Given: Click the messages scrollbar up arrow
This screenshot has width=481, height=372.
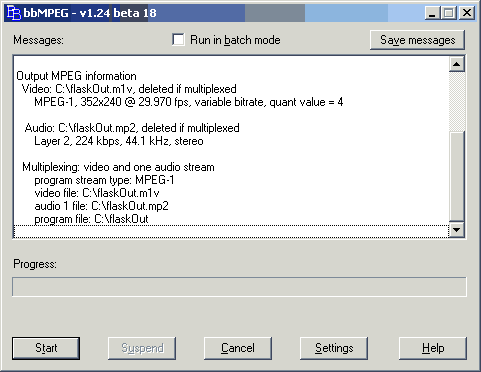Looking at the screenshot, I should point(457,64).
